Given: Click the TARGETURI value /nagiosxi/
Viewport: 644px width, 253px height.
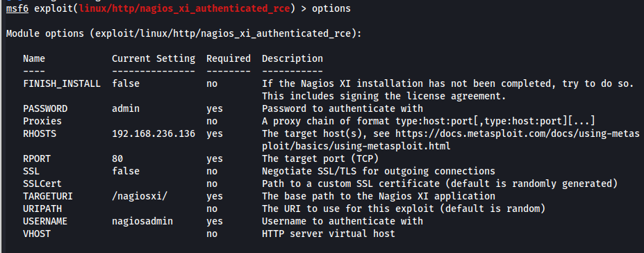Looking at the screenshot, I should pos(140,196).
